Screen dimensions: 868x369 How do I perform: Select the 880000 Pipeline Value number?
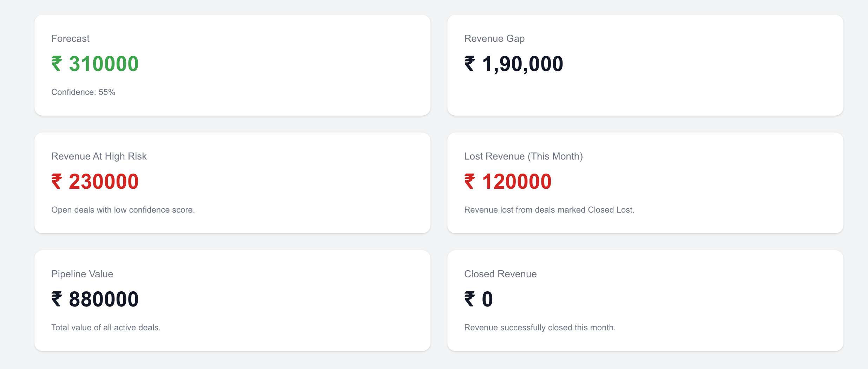[x=104, y=299]
